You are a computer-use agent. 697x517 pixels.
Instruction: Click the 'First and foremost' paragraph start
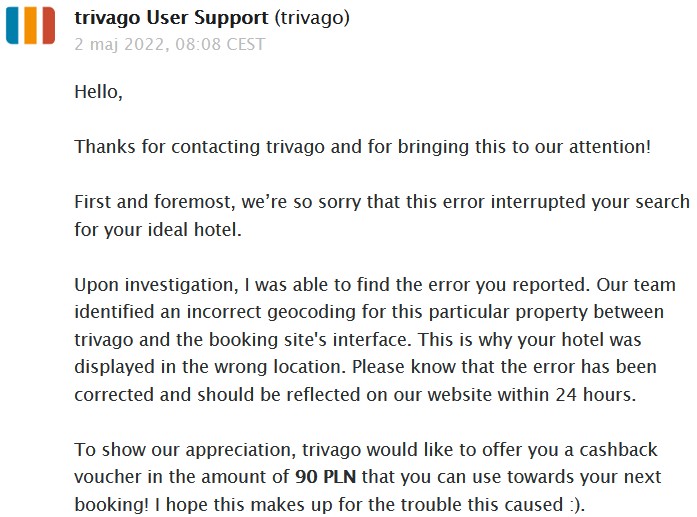(153, 202)
